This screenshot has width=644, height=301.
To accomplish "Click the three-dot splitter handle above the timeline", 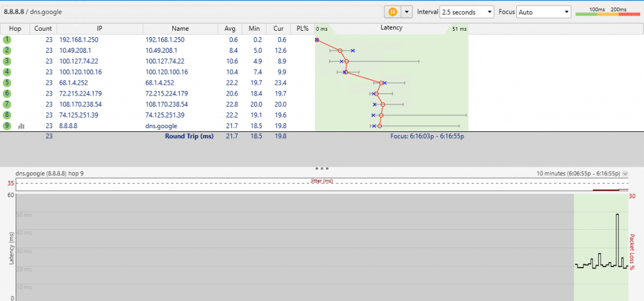I will 322,168.
